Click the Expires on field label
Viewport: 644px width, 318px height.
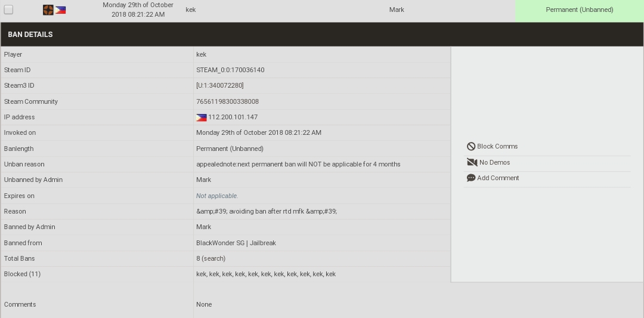(x=19, y=196)
